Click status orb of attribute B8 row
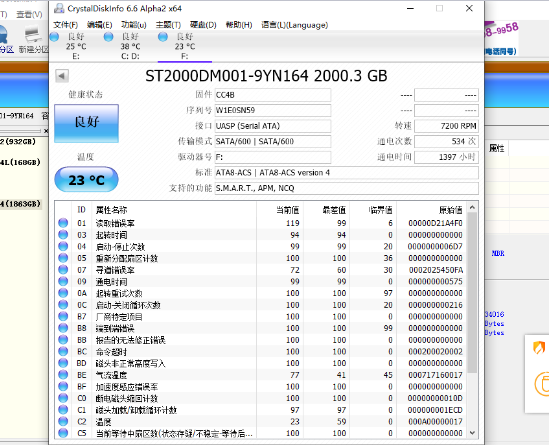 [x=63, y=328]
